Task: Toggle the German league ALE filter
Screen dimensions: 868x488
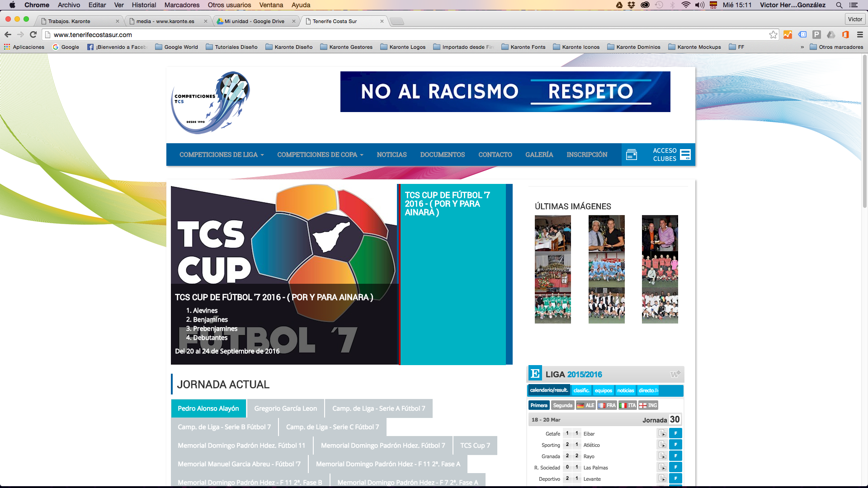Action: (x=586, y=405)
